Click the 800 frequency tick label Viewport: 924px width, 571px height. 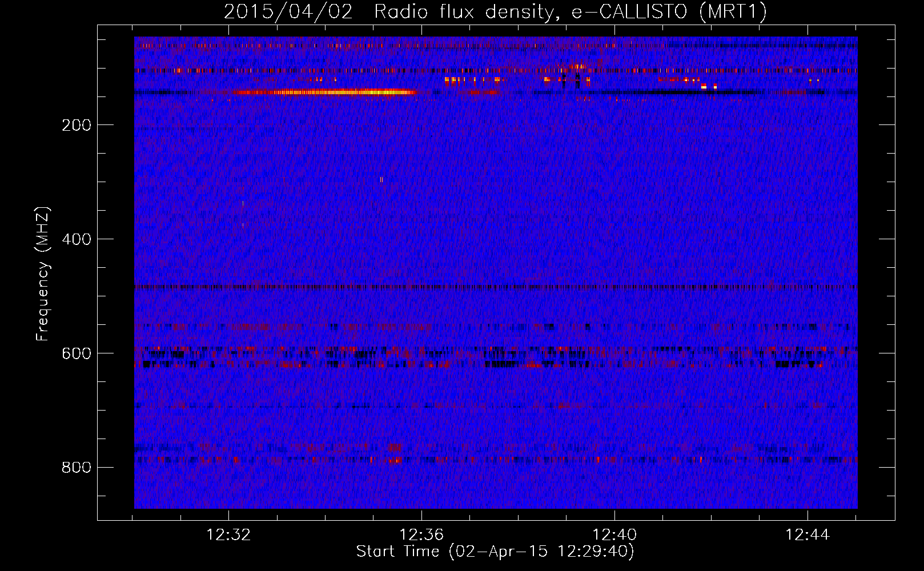pyautogui.click(x=77, y=468)
